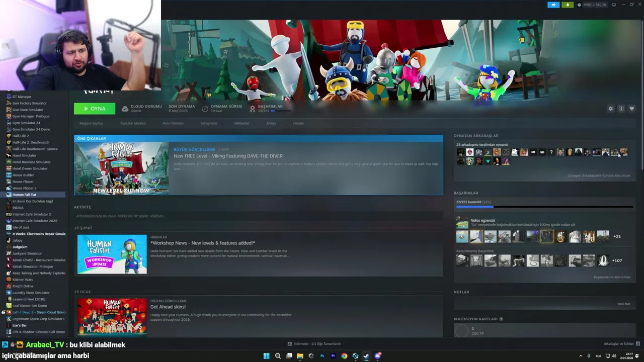The image size is (644, 362).
Task: Open Discord from the taskbar
Action: 378,356
